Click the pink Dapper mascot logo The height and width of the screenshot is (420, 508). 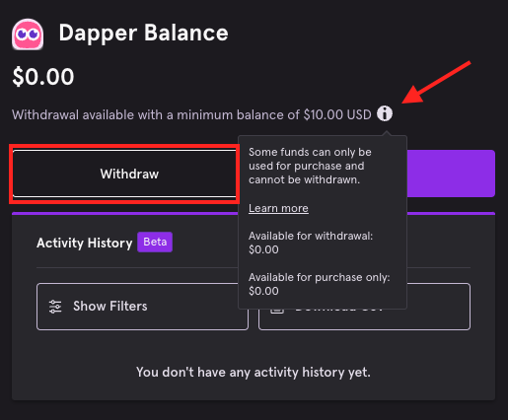(x=28, y=35)
